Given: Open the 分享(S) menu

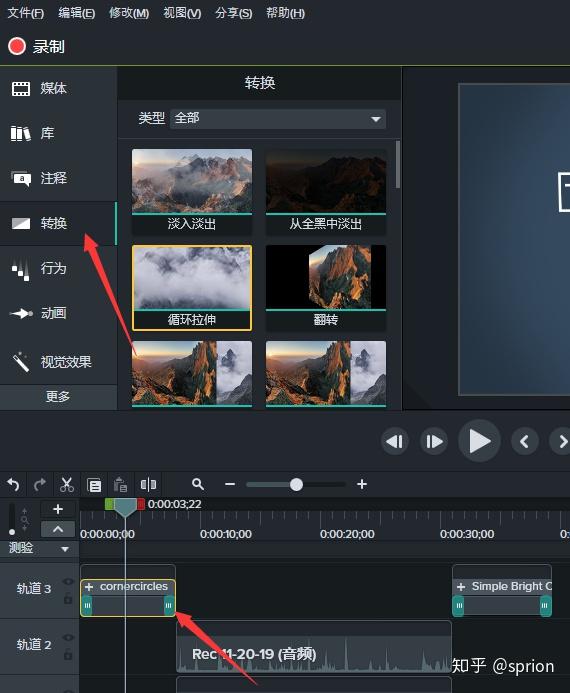Looking at the screenshot, I should coord(234,13).
